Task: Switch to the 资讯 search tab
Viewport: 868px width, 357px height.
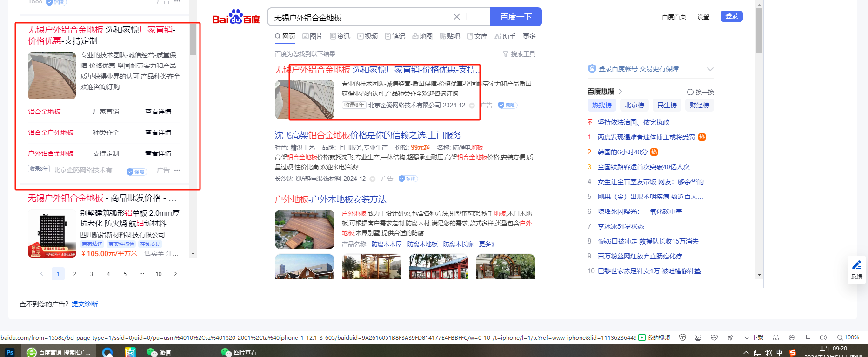Action: [340, 36]
